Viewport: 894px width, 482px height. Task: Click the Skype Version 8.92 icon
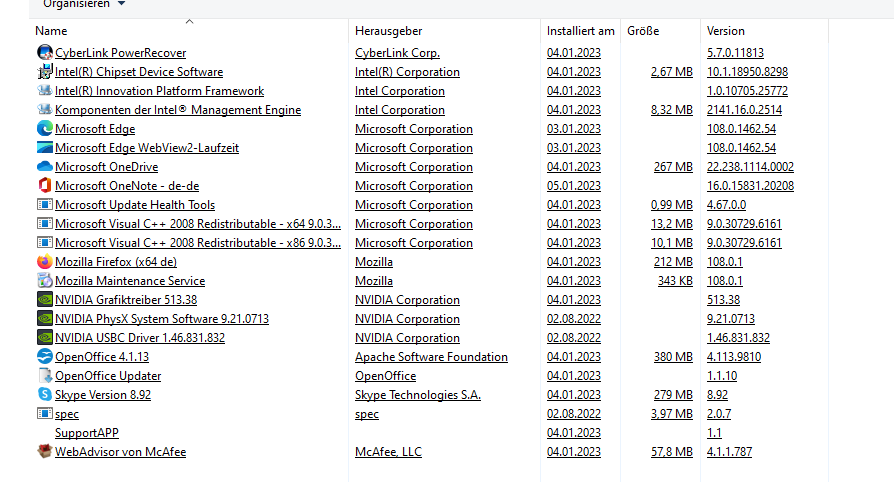pyautogui.click(x=44, y=395)
